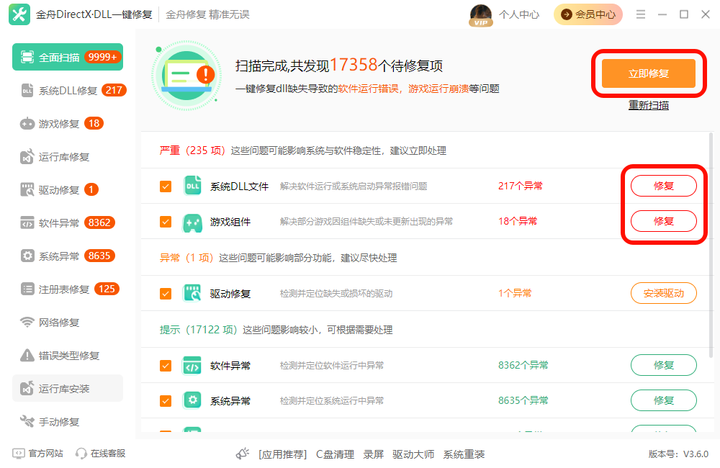
Task: Click the 系统重装 link at bottom
Action: click(464, 454)
